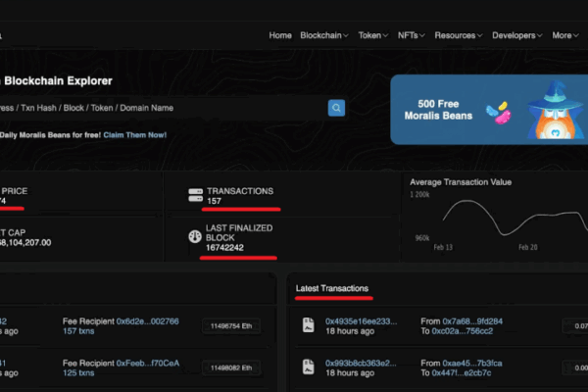Click the document icon beside transaction 0x993b8cb363e2
This screenshot has height=392, width=588.
(307, 367)
